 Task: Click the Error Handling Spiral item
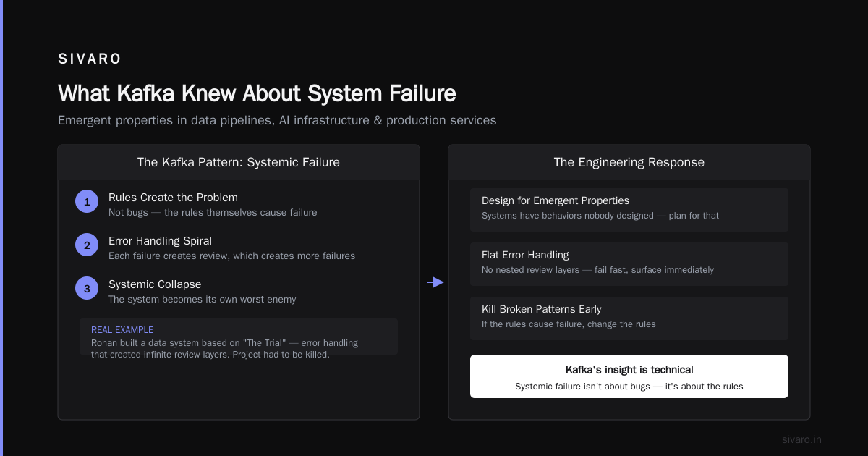click(x=231, y=248)
